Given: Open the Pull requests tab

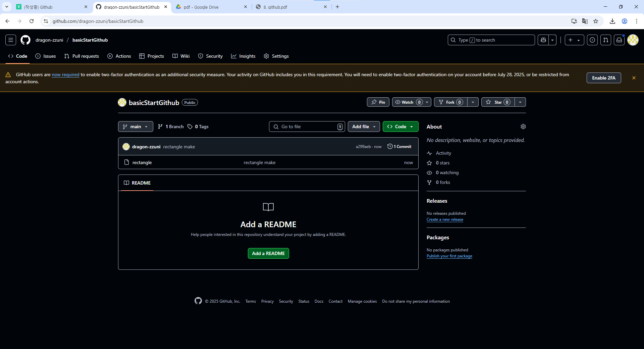Looking at the screenshot, I should pyautogui.click(x=82, y=56).
